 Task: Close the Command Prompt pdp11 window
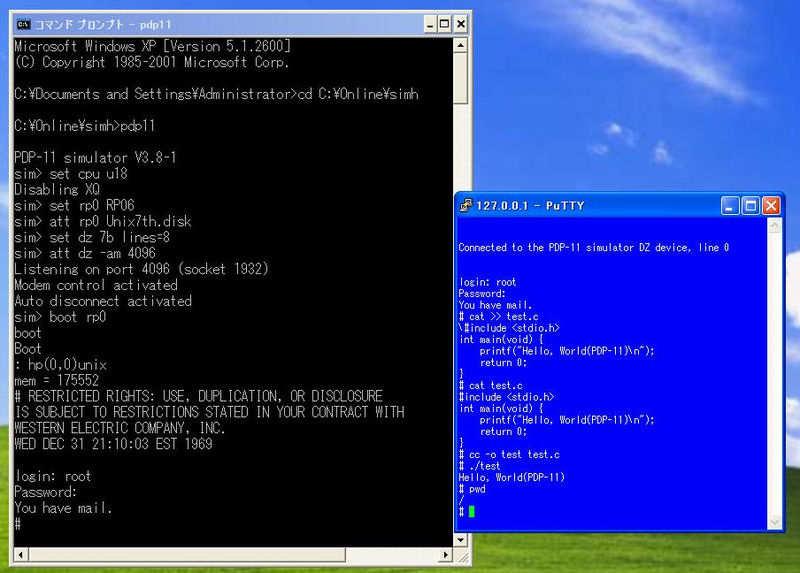(460, 24)
